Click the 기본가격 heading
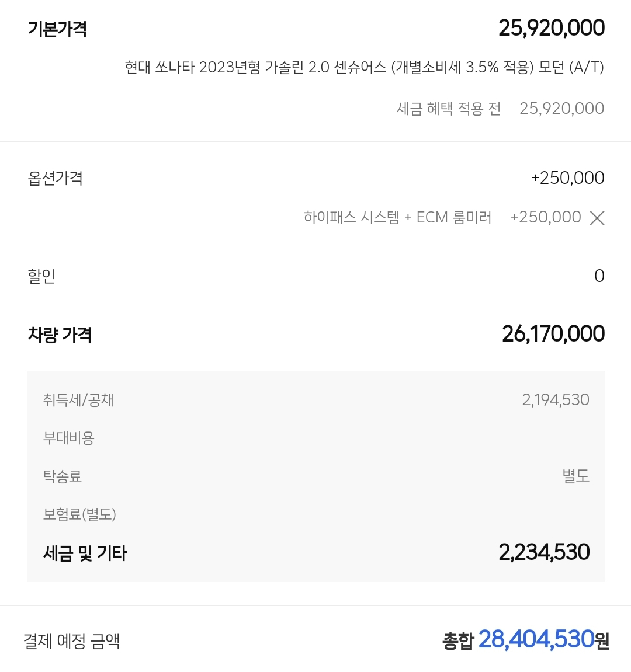The height and width of the screenshot is (672, 631). click(57, 29)
